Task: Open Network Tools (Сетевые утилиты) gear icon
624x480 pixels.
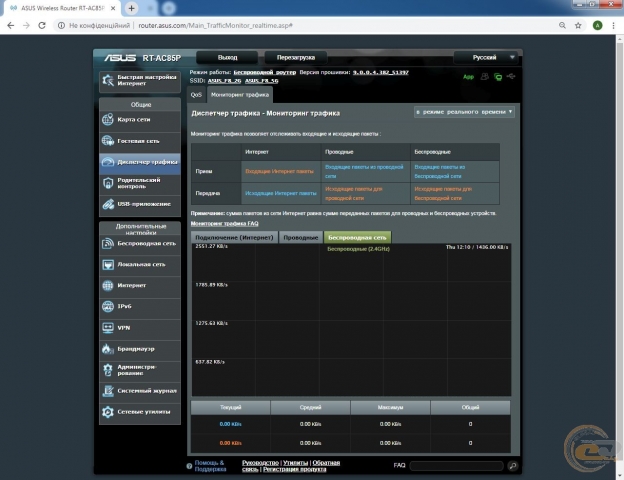Action: (108, 411)
